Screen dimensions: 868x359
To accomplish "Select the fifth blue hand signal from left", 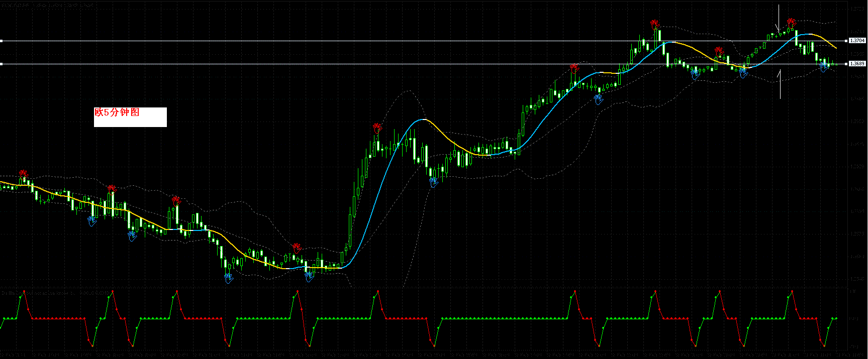I will click(x=433, y=182).
